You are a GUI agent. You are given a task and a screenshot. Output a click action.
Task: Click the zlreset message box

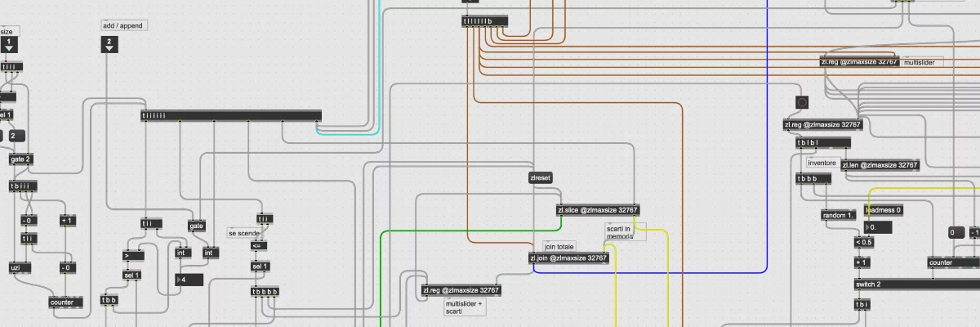pos(541,177)
